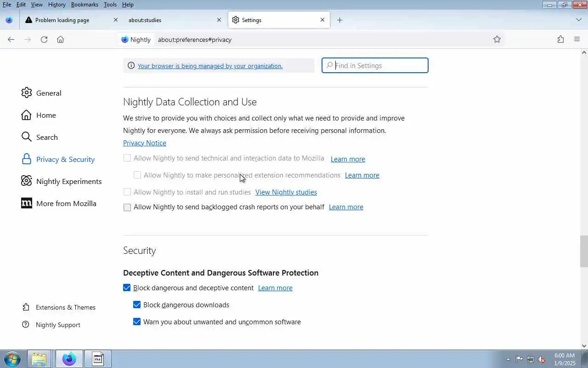Open a new tab with plus
The image size is (588, 368).
tap(339, 20)
